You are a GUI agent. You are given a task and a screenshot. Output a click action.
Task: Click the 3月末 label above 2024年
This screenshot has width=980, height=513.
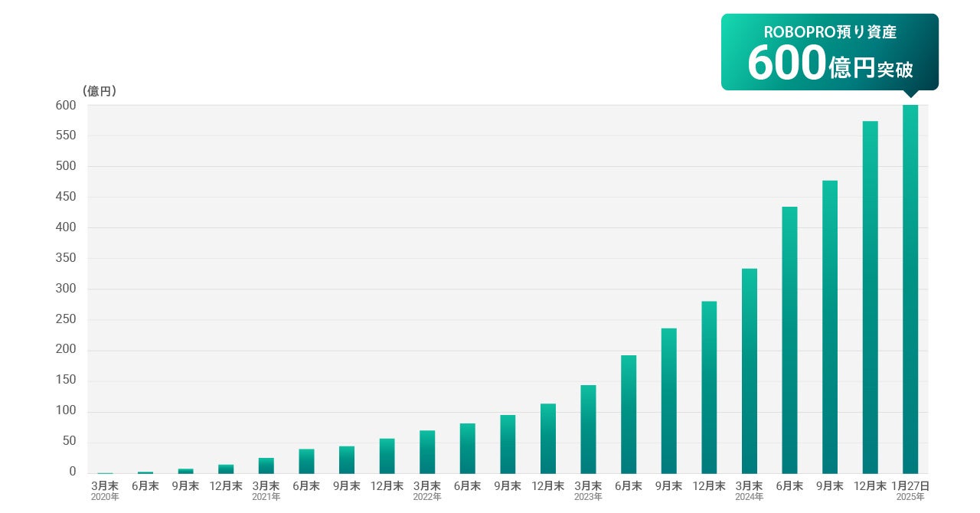pyautogui.click(x=749, y=485)
